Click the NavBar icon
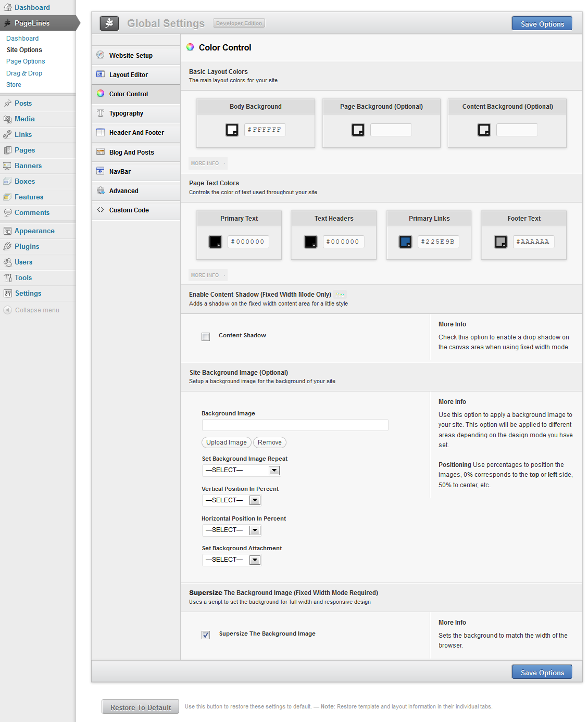Screen dimensions: 588x722 pos(101,171)
